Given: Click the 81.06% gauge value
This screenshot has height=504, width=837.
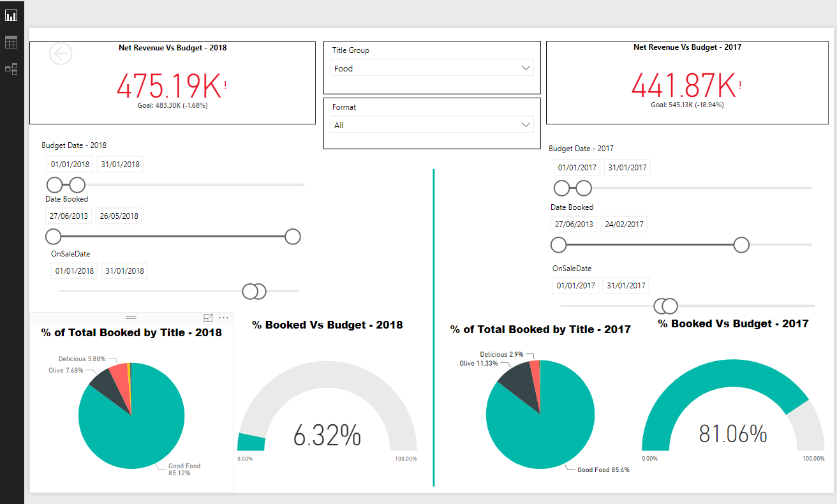Looking at the screenshot, I should tap(733, 434).
